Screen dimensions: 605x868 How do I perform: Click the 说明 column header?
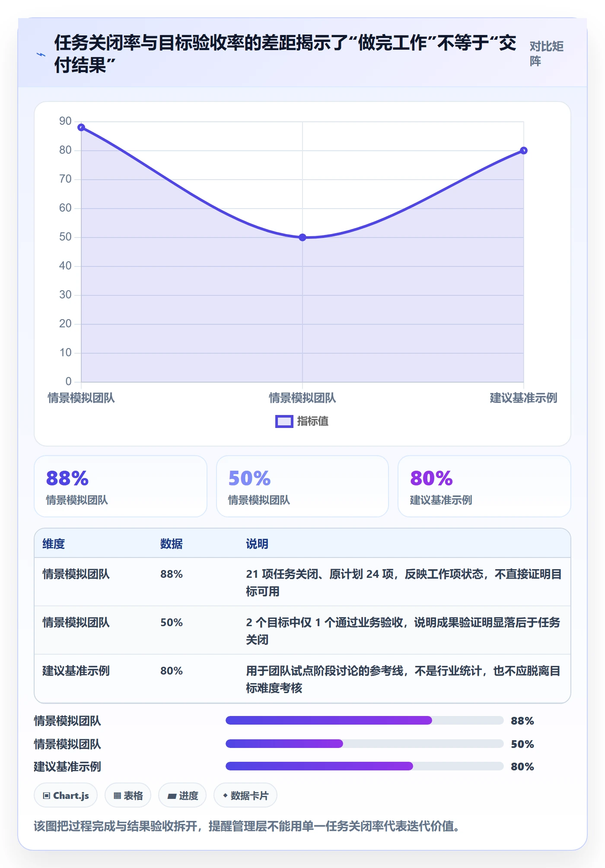(x=257, y=544)
